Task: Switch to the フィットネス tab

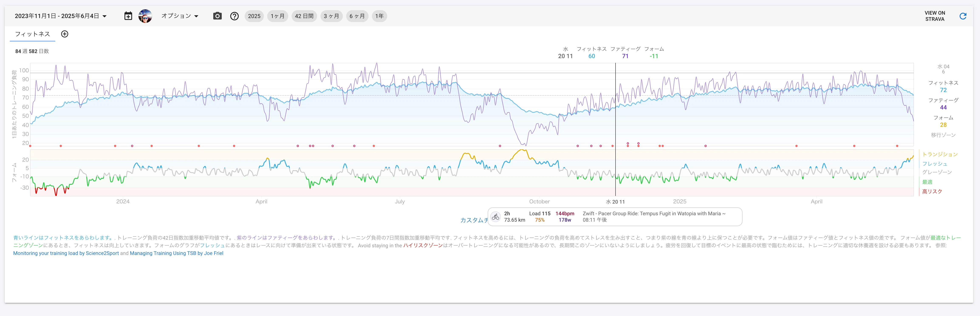Action: 32,34
